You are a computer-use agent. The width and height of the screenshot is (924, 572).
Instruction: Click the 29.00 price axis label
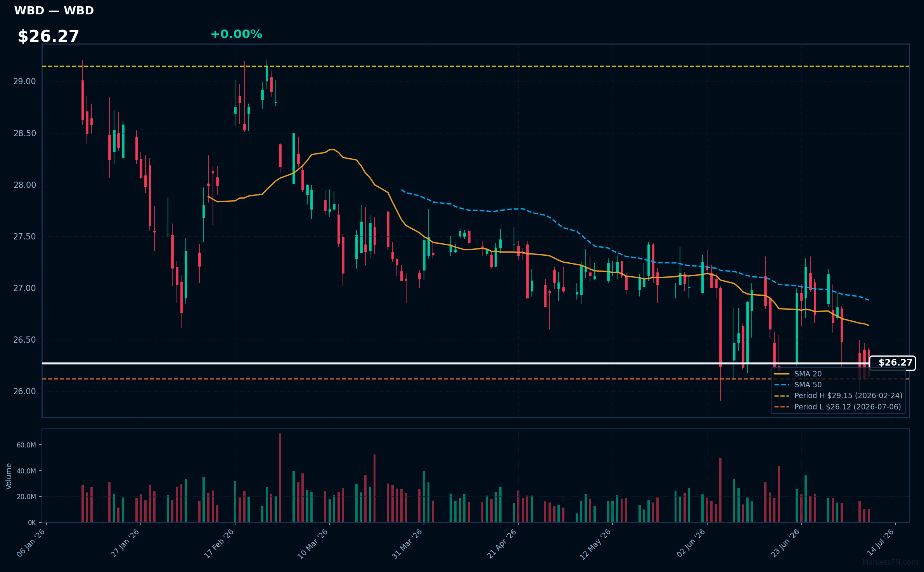(24, 81)
